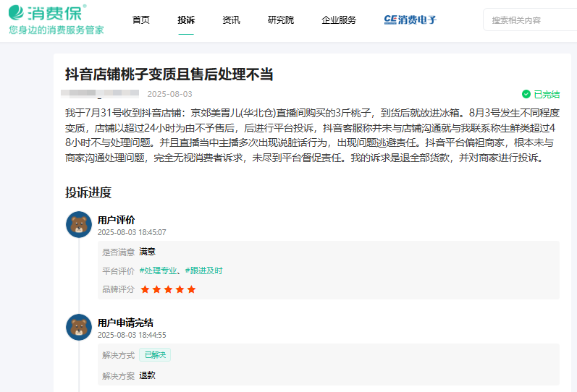Go to the 资讯 section

(231, 20)
